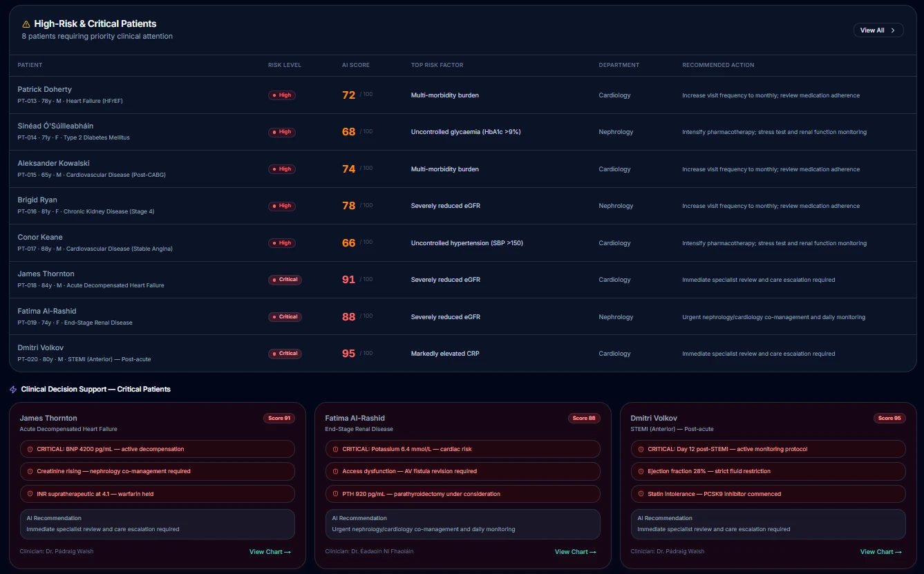Click the Score 91 badge on James Thornton's card

point(279,418)
